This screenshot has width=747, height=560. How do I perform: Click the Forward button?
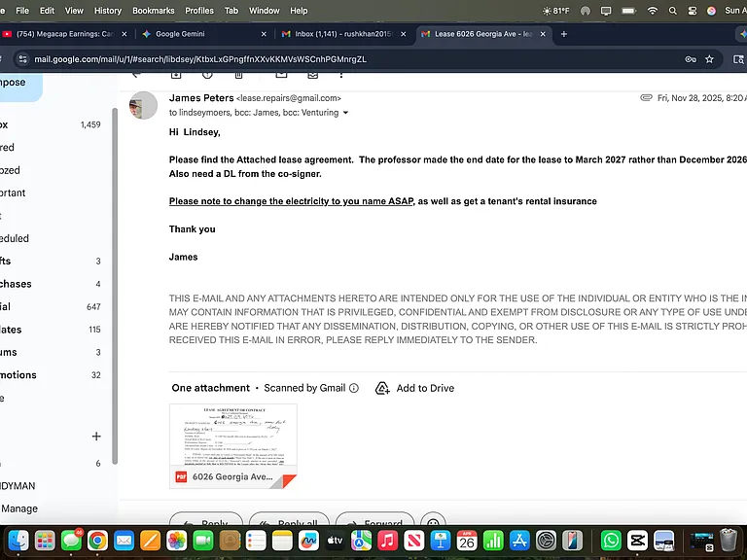pyautogui.click(x=374, y=519)
